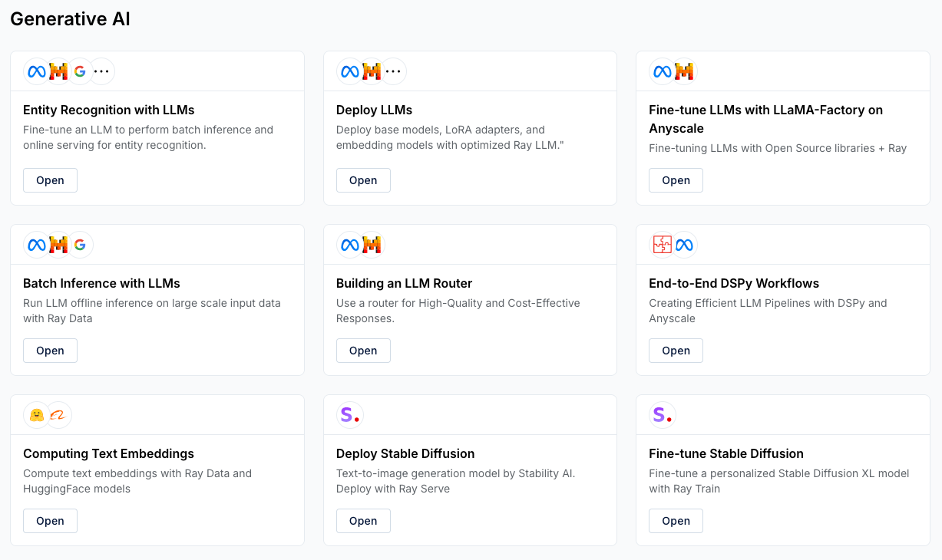Viewport: 942px width, 560px height.
Task: Click Mistral icon on LLaMA-Factory fine-tune card
Action: pyautogui.click(x=684, y=71)
